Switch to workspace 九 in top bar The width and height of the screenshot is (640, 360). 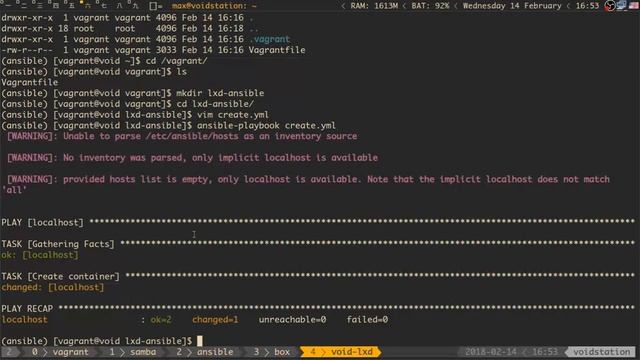[136, 6]
